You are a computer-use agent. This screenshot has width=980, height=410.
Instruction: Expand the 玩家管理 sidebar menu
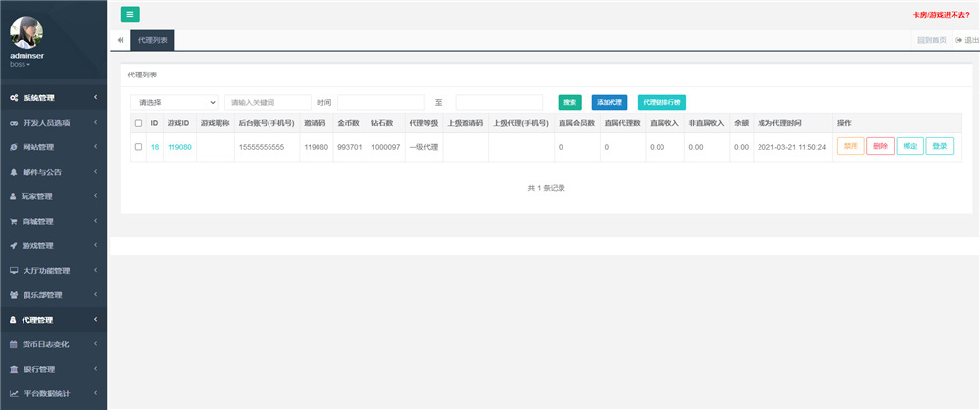53,196
